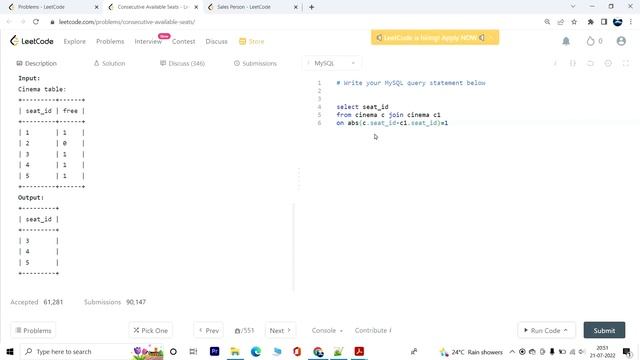
Task: Reset code to default icon
Action: tap(590, 63)
